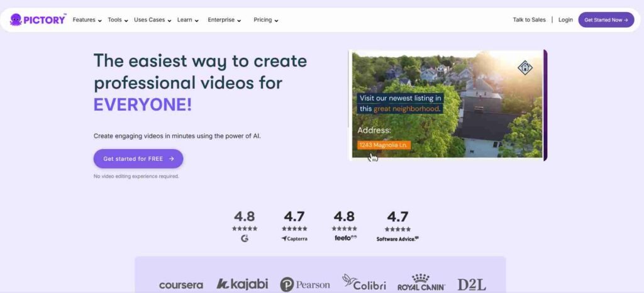This screenshot has height=293, width=644.
Task: Open the Features menu
Action: point(84,19)
